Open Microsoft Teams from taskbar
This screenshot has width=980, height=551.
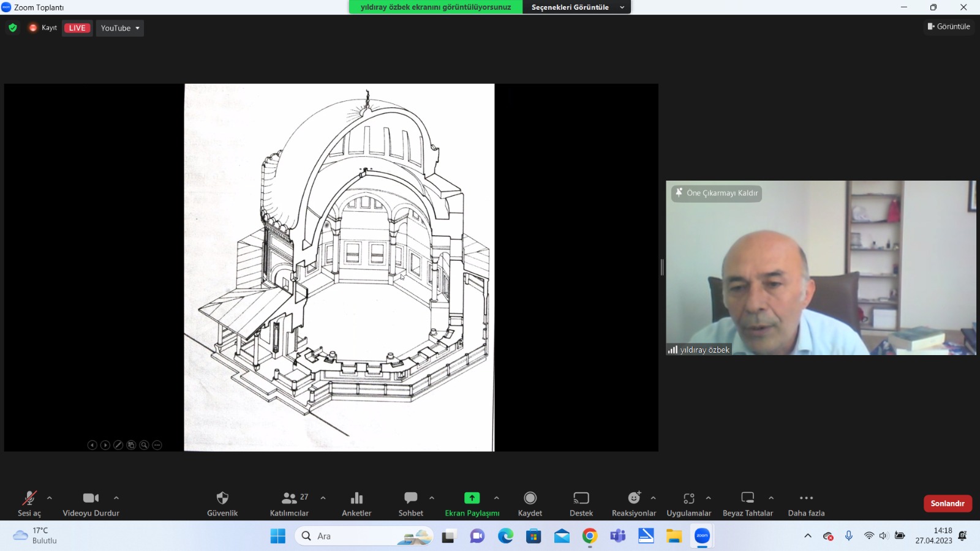click(x=618, y=536)
